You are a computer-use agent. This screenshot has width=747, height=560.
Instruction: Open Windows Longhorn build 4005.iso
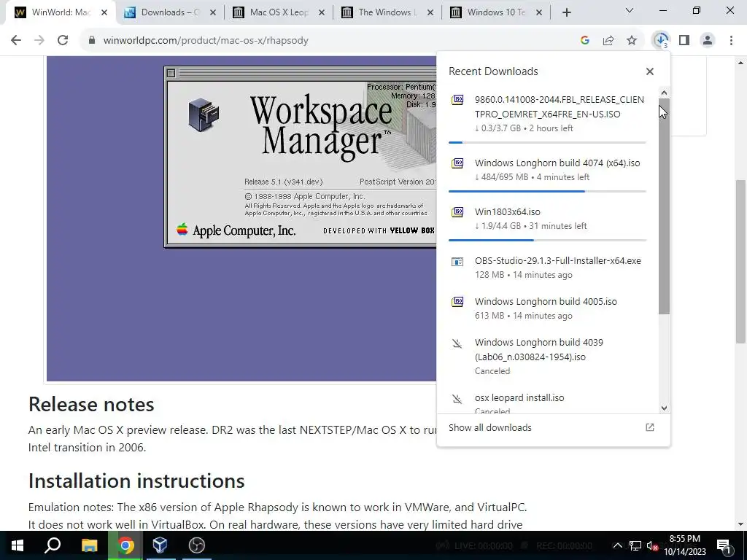click(547, 308)
